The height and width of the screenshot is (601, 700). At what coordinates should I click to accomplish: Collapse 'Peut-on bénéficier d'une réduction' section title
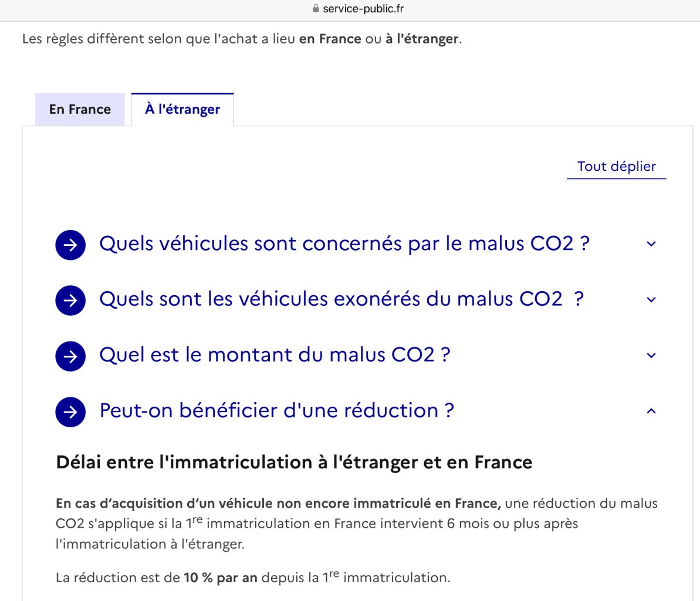coord(276,410)
